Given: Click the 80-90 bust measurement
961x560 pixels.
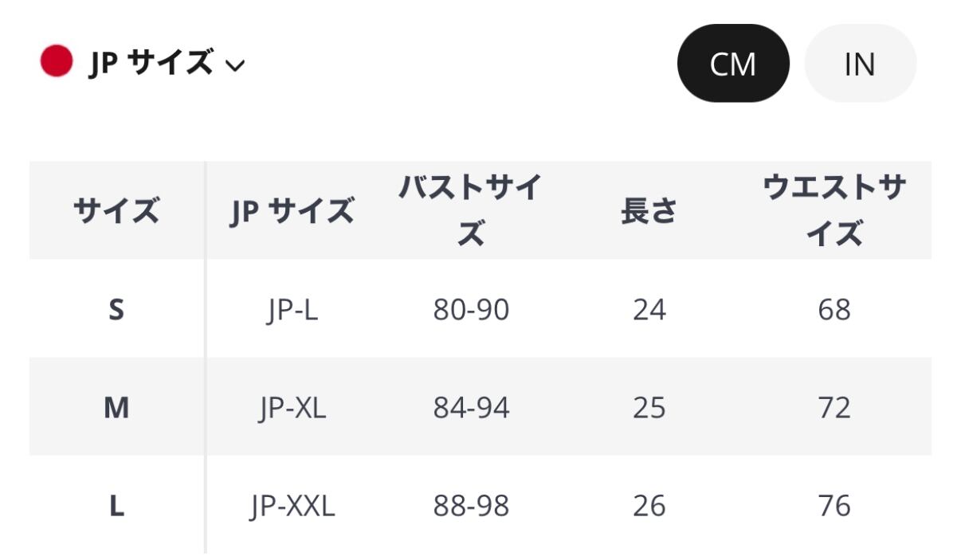Looking at the screenshot, I should [471, 309].
